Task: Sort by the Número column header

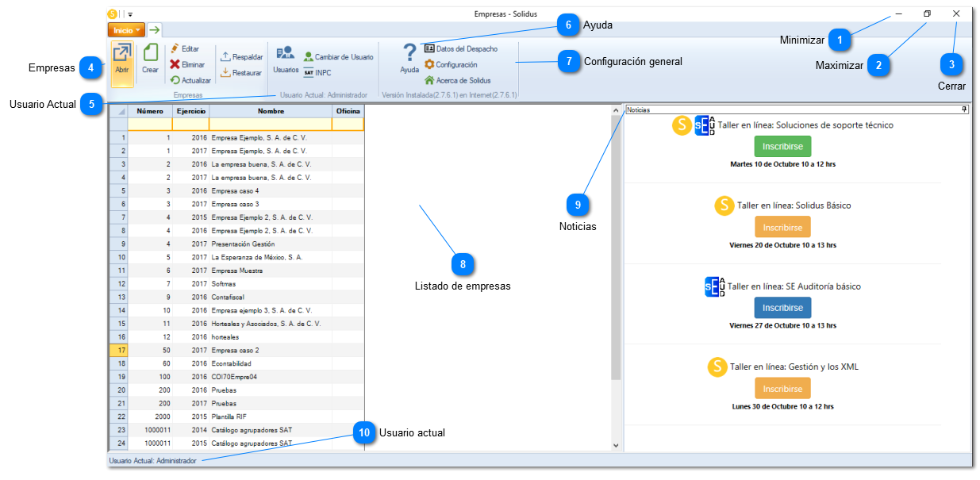Action: click(150, 111)
